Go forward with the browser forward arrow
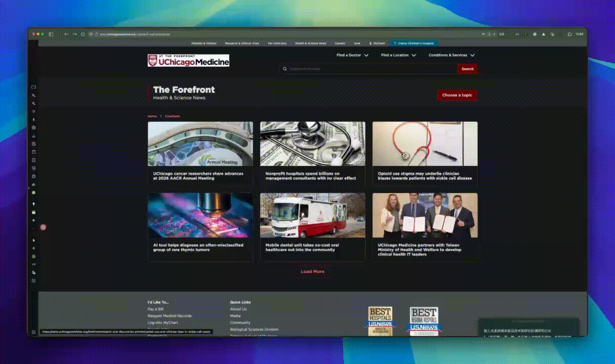 (x=74, y=34)
